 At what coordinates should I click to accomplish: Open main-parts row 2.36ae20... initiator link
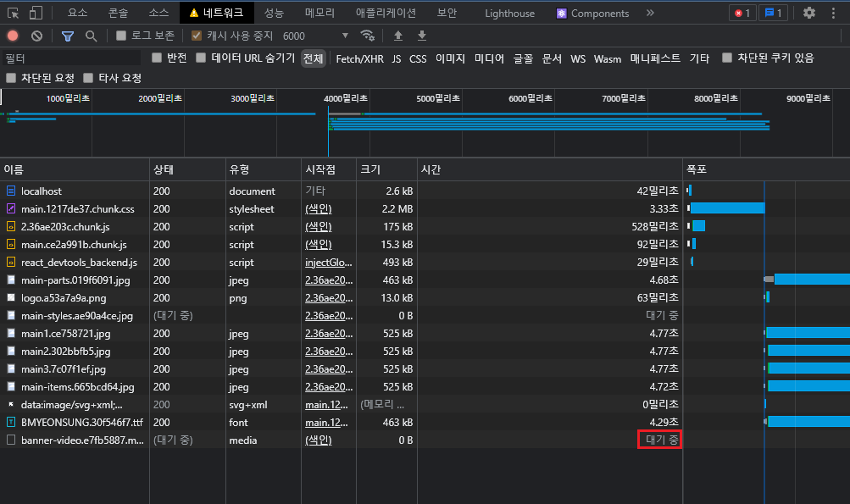coord(329,280)
